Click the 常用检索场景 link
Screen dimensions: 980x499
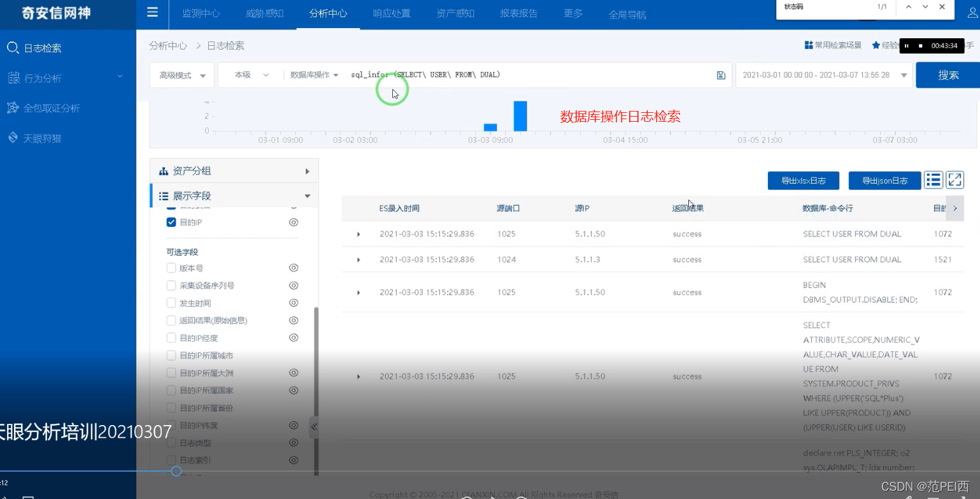(x=834, y=45)
